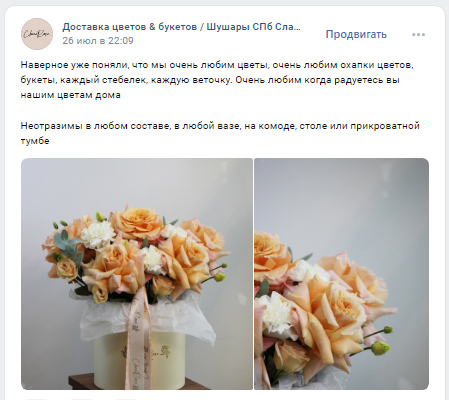
Task: Click the post paragraph starting with Наверное
Action: [x=217, y=80]
